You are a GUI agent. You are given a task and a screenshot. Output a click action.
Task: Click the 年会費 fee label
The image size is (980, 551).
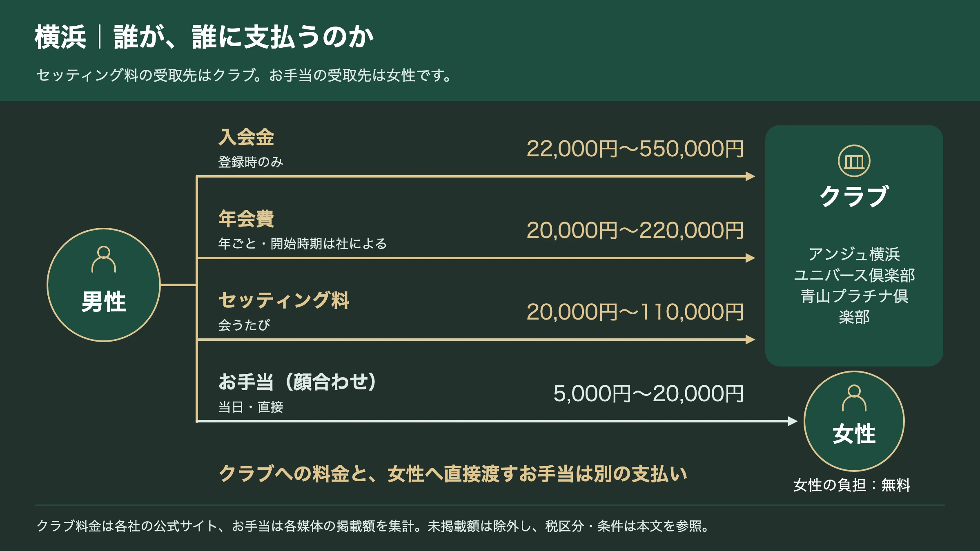coord(246,219)
